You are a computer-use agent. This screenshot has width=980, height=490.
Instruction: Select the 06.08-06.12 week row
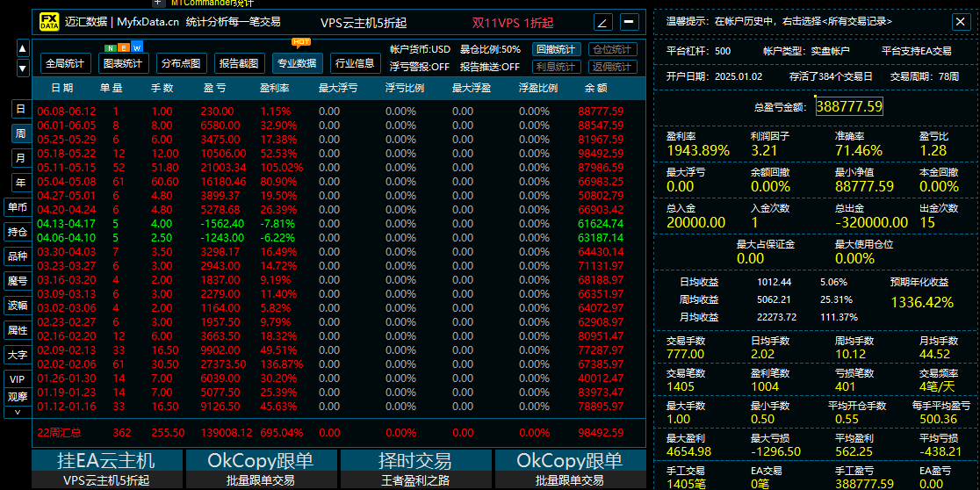(x=338, y=112)
